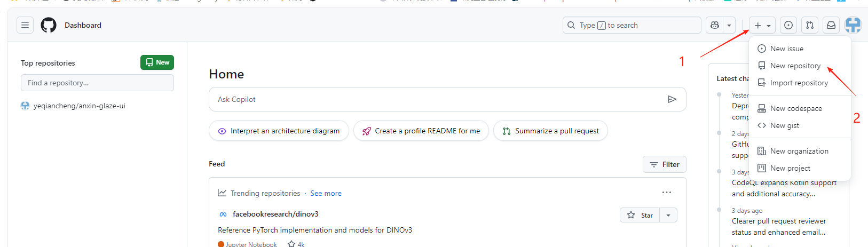This screenshot has height=247, width=868.
Task: Click the search bar Type / to search
Action: pos(632,25)
